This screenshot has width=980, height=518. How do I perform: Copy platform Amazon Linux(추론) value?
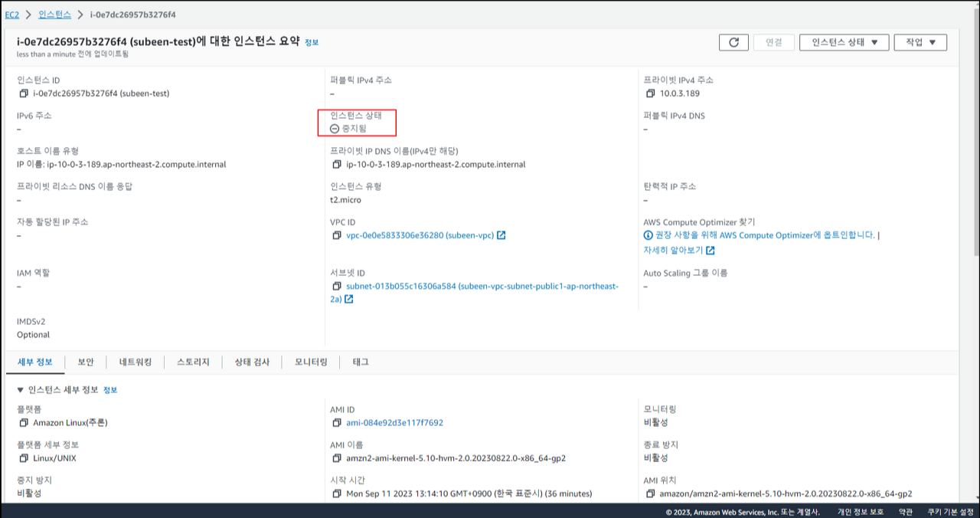tap(23, 423)
